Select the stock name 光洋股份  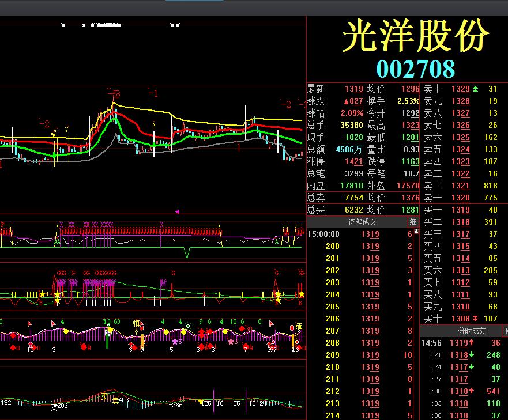tap(415, 36)
